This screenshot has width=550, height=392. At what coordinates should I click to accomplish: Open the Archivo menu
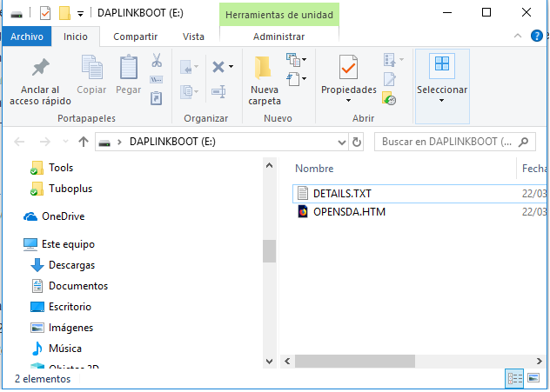[27, 37]
